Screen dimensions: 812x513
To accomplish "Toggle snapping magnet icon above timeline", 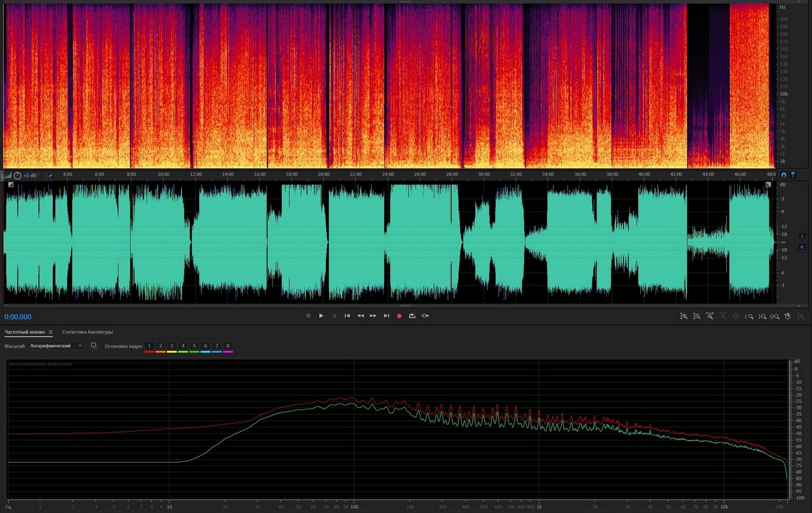I will pyautogui.click(x=783, y=175).
